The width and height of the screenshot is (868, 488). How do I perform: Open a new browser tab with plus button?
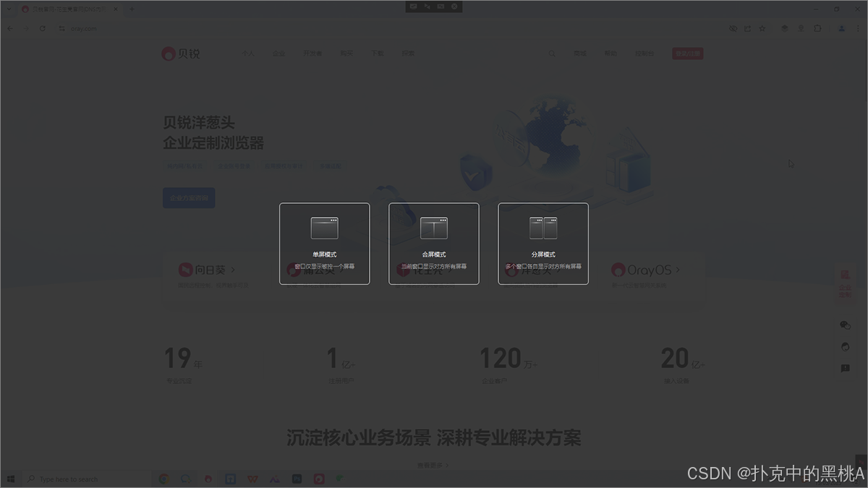pyautogui.click(x=132, y=9)
